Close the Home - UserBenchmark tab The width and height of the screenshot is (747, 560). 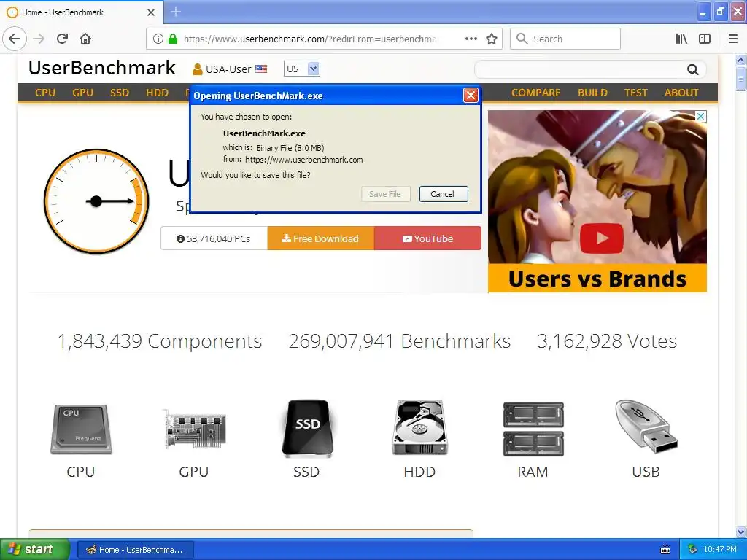pos(150,12)
